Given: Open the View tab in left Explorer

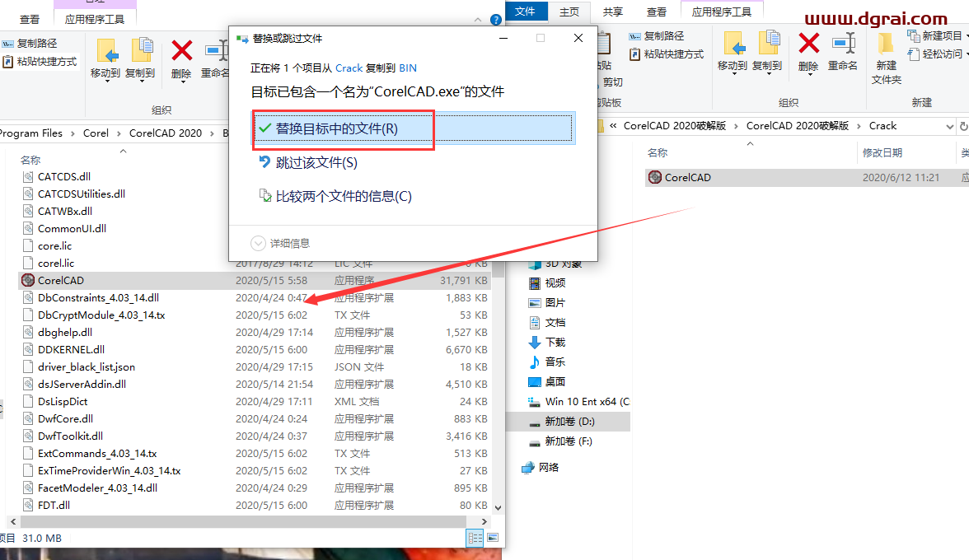Looking at the screenshot, I should click(x=30, y=19).
